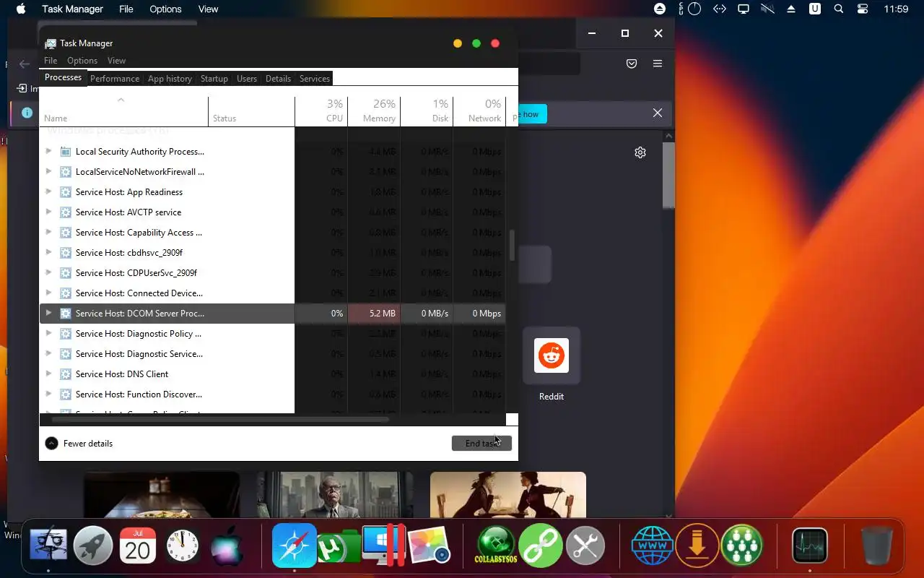Open the browser hamburger menu
Image resolution: width=924 pixels, height=578 pixels.
coord(658,64)
